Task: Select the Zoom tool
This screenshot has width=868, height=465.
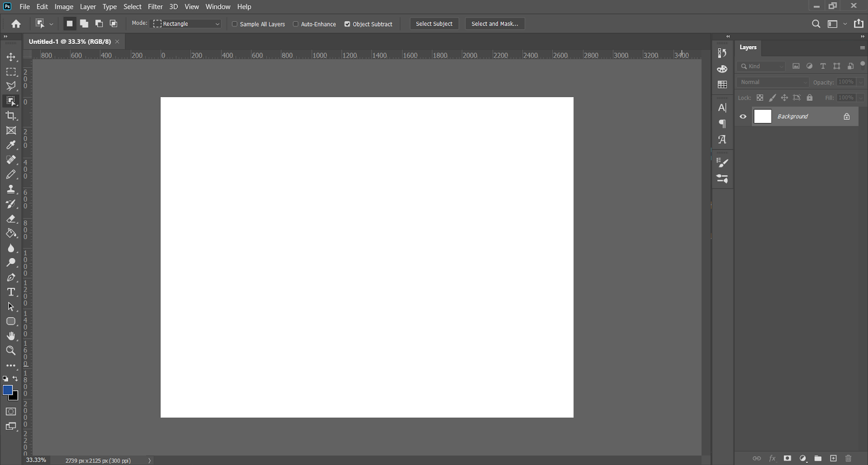Action: (x=11, y=351)
